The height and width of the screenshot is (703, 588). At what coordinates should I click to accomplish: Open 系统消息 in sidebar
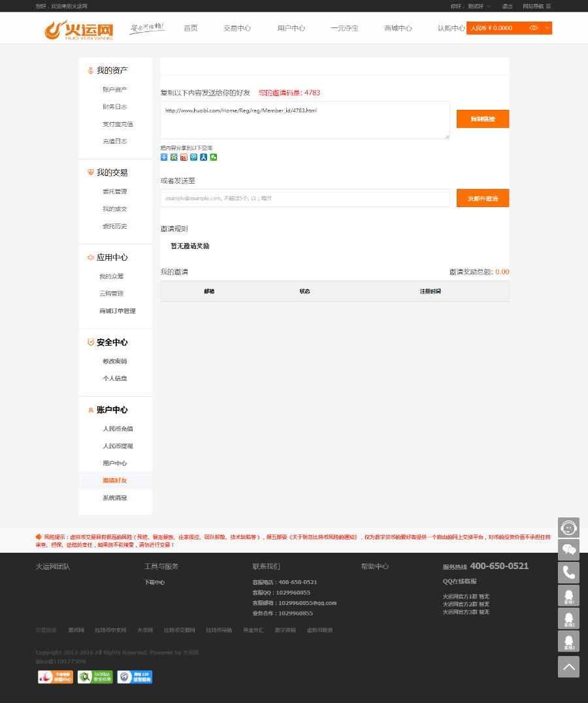tap(115, 498)
